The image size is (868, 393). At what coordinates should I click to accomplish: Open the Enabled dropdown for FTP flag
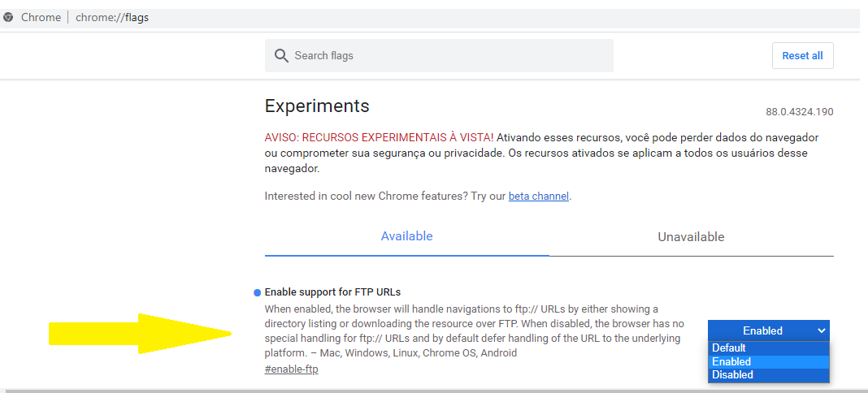[768, 330]
